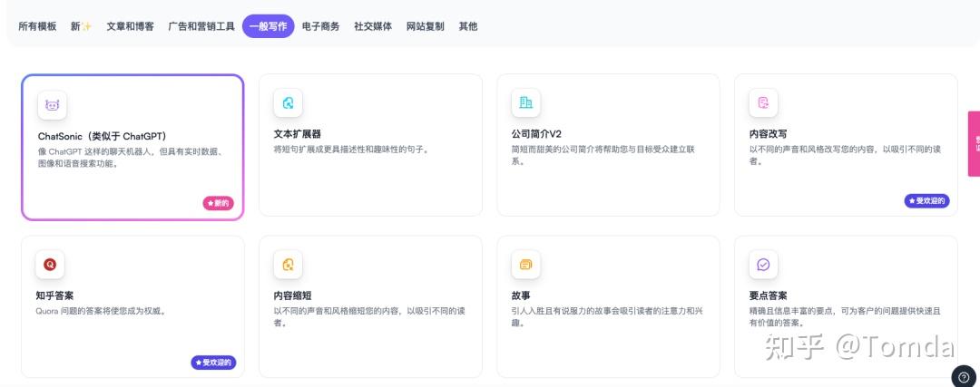Select the 网站复制 tab
The image size is (980, 387).
pos(426,26)
